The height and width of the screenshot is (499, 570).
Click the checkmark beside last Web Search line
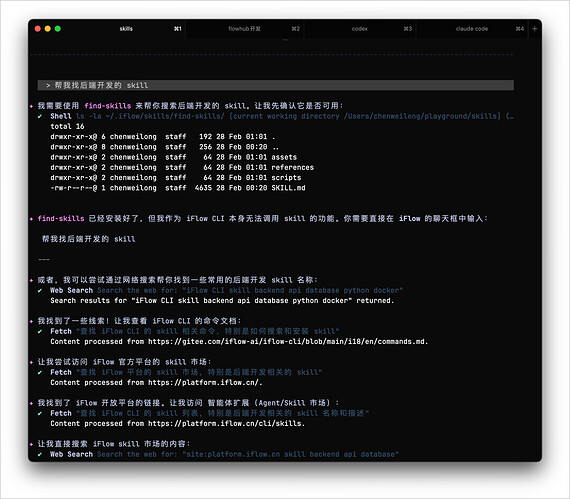[40, 454]
